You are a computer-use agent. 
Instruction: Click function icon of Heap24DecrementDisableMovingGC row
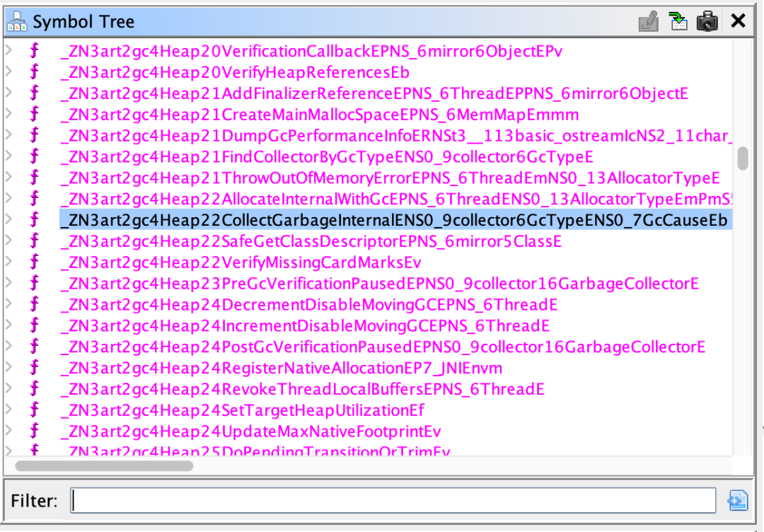click(34, 304)
